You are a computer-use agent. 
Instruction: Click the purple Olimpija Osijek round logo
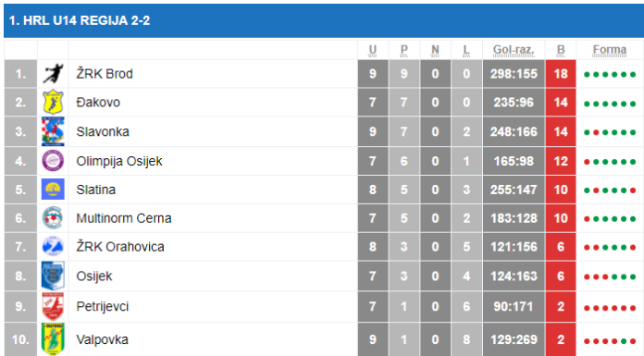(x=53, y=161)
